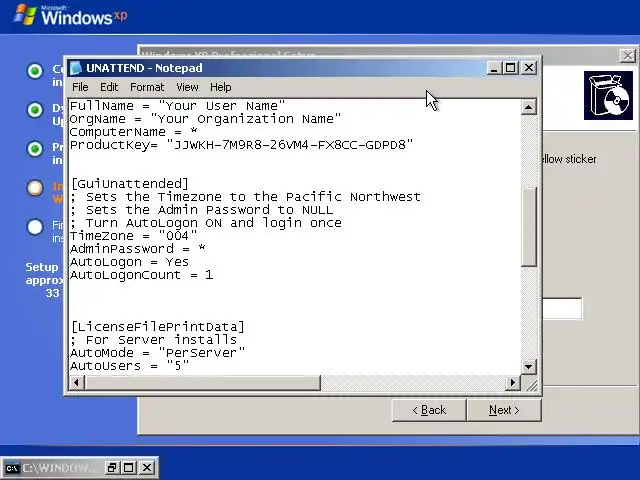Click the C:\WINDOW command prompt icon
Image resolution: width=640 pixels, height=480 pixels.
(12, 468)
